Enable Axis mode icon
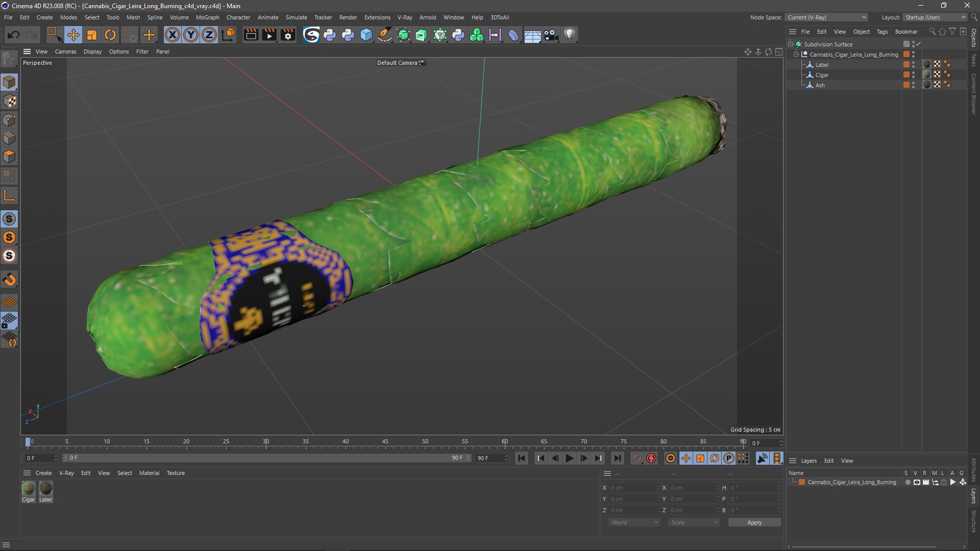This screenshot has height=551, width=980. pos(9,195)
